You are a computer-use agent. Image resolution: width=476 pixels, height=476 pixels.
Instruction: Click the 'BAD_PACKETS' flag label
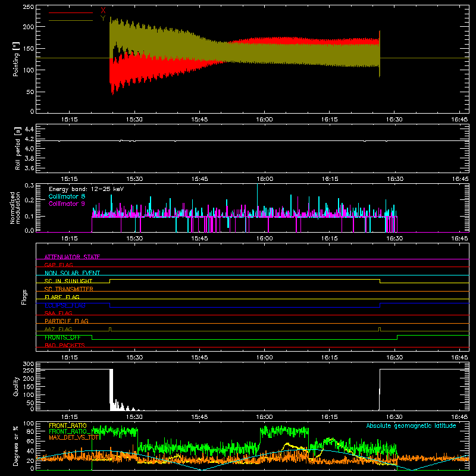(65, 345)
